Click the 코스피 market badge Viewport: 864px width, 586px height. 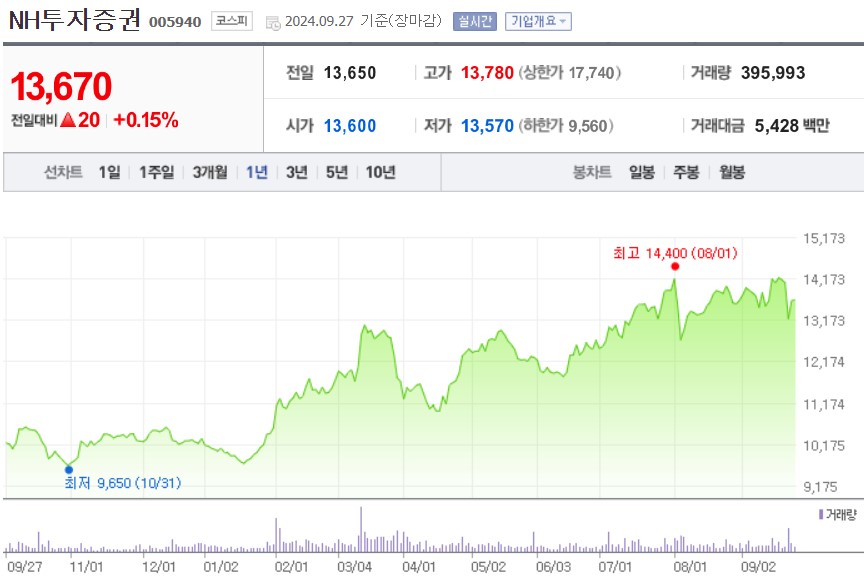[x=229, y=20]
